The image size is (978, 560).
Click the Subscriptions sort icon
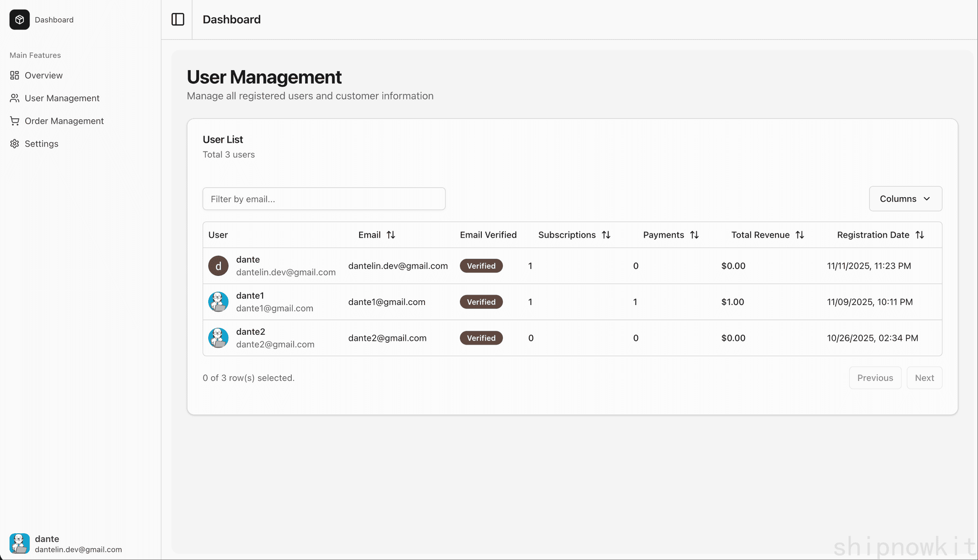pyautogui.click(x=606, y=234)
